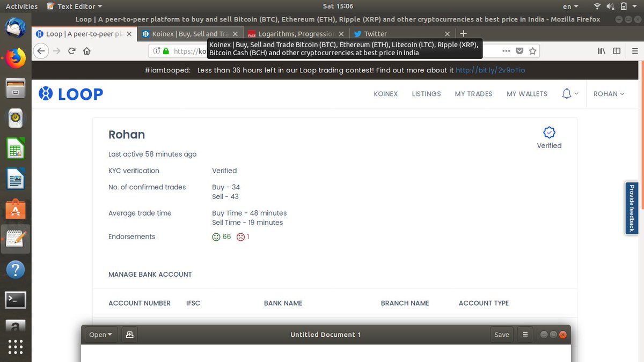This screenshot has height=362, width=644.
Task: Click the Loop logo icon
Action: [45, 93]
